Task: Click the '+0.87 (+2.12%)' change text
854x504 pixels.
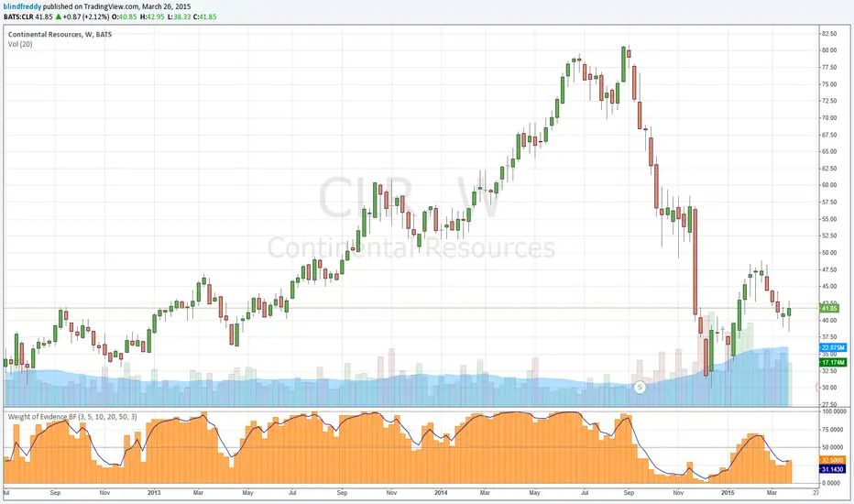Action: click(x=86, y=16)
